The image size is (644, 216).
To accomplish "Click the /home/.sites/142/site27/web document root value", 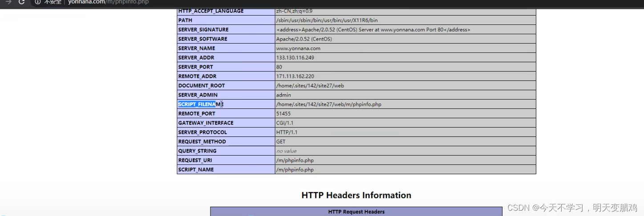I will tap(310, 86).
